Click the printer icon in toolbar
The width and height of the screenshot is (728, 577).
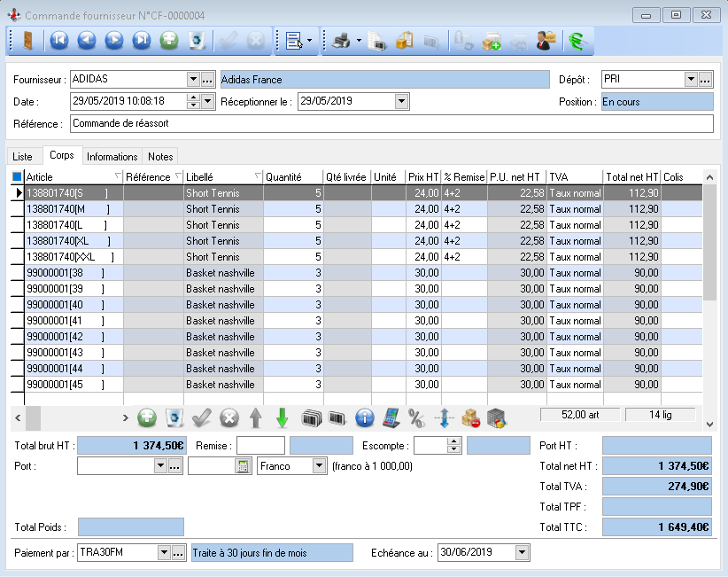[x=340, y=40]
